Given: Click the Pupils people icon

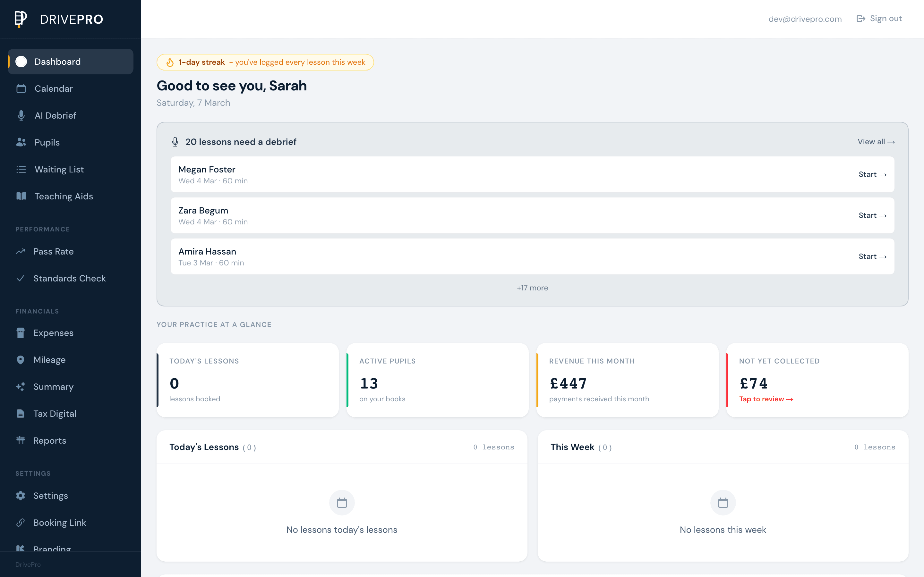Looking at the screenshot, I should [x=21, y=142].
